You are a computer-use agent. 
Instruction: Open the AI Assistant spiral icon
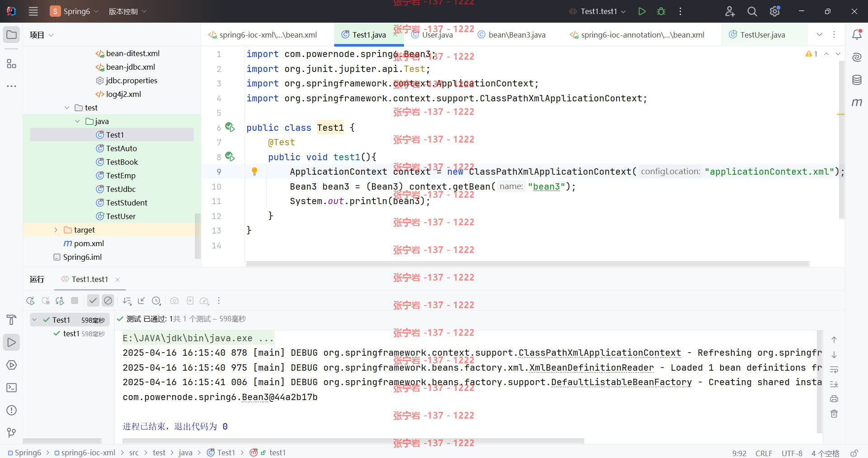857,57
